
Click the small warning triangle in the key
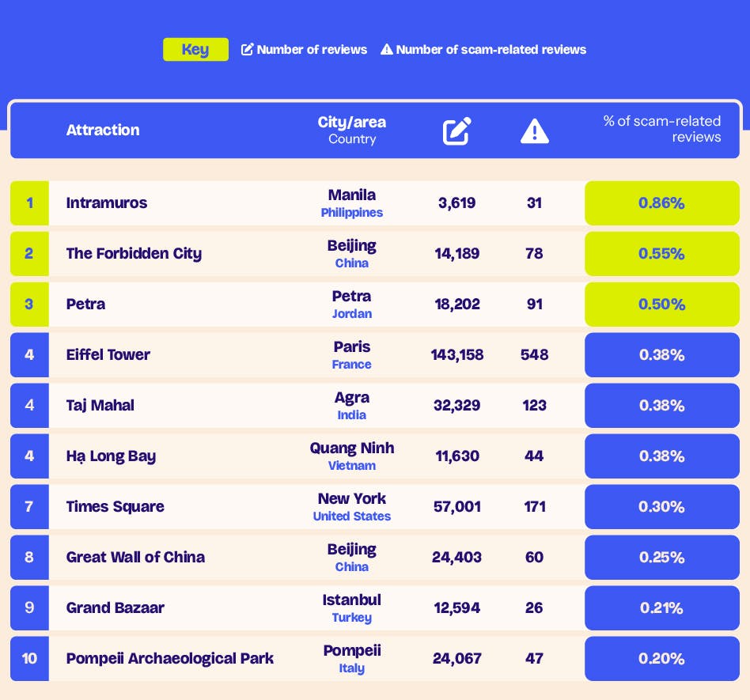(x=386, y=50)
